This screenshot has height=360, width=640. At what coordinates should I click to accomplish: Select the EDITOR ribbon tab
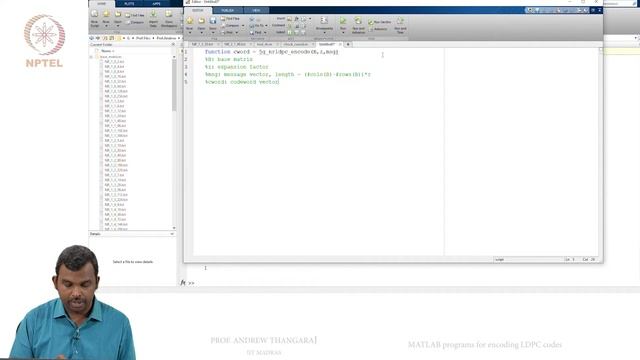(x=198, y=10)
